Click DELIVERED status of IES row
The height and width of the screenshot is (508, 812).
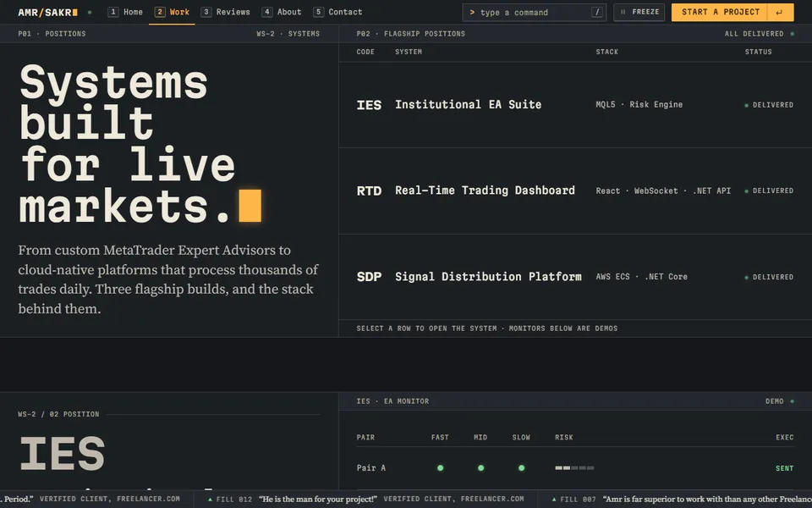point(769,105)
